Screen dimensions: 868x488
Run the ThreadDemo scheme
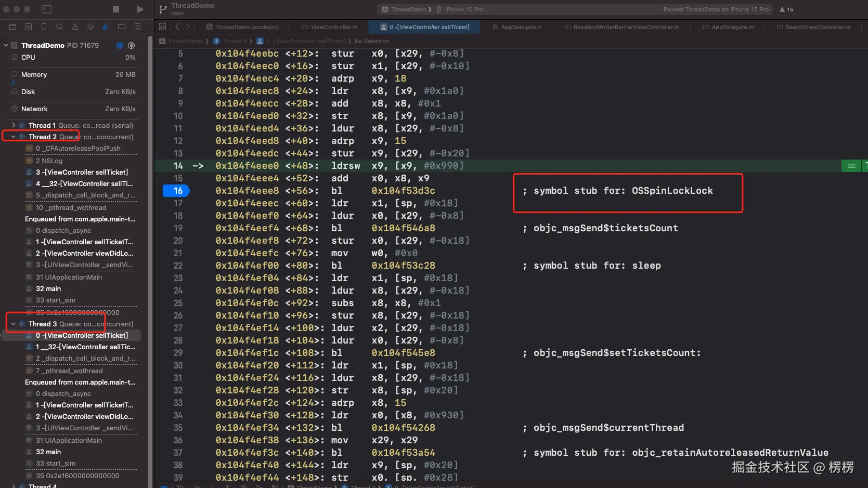(x=140, y=9)
